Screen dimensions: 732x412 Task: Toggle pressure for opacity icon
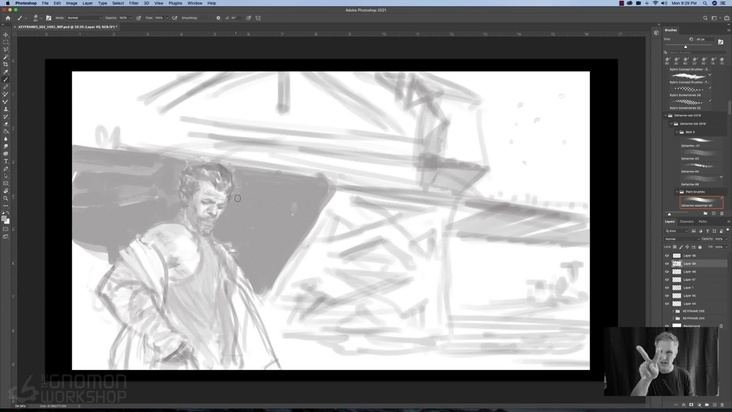(139, 18)
